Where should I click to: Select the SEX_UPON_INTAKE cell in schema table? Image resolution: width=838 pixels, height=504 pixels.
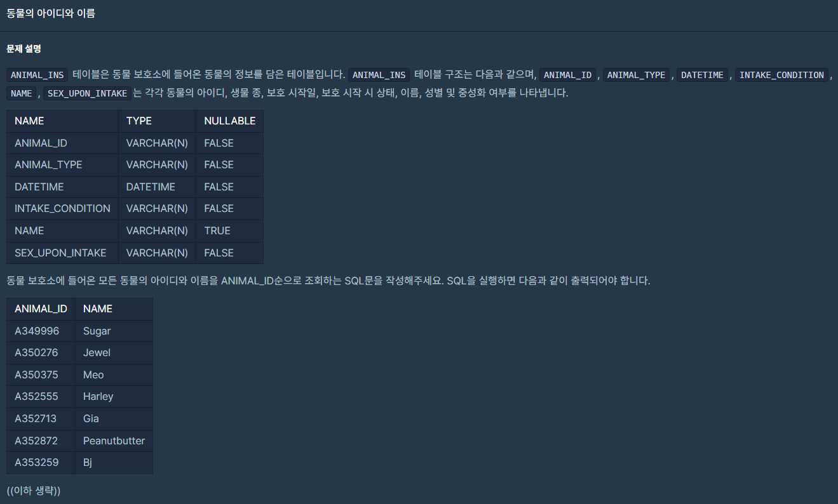click(60, 253)
